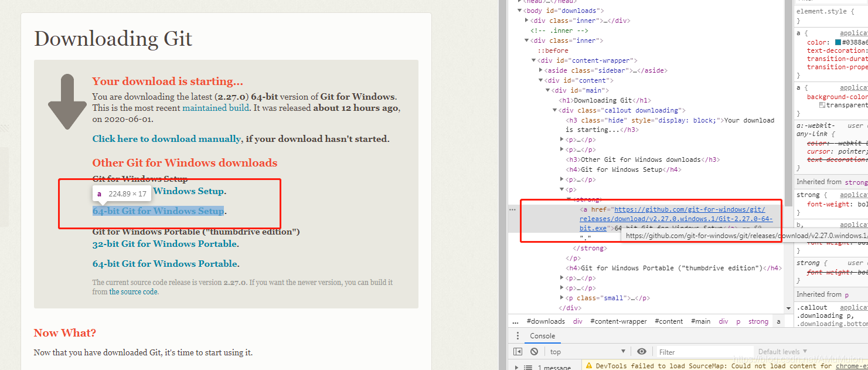Clear the console with the ban icon

[x=534, y=352]
